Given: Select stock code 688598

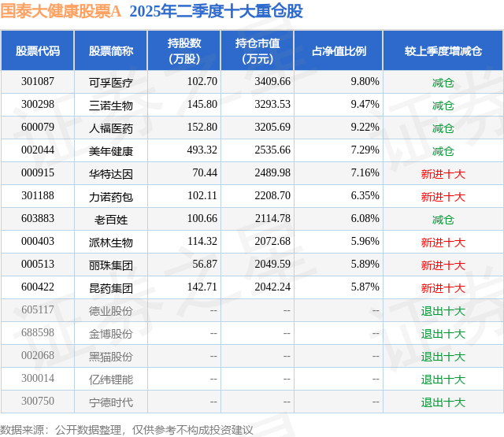Looking at the screenshot, I should pyautogui.click(x=38, y=332).
